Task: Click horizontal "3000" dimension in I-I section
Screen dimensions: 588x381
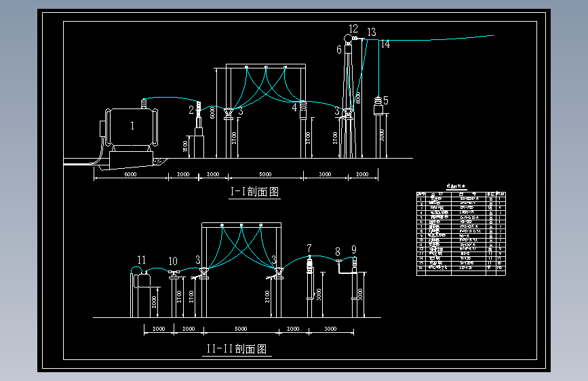Action: pos(325,174)
